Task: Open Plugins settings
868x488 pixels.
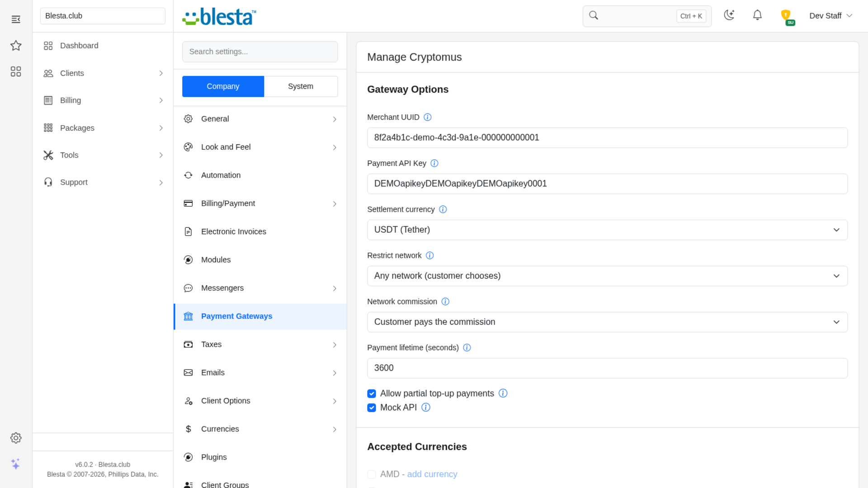Action: coord(260,457)
